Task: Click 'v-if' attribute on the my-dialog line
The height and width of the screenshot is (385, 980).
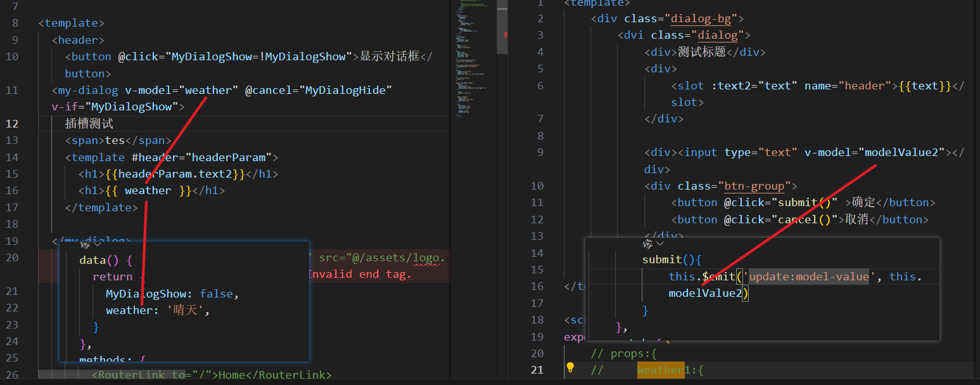Action: [65, 107]
